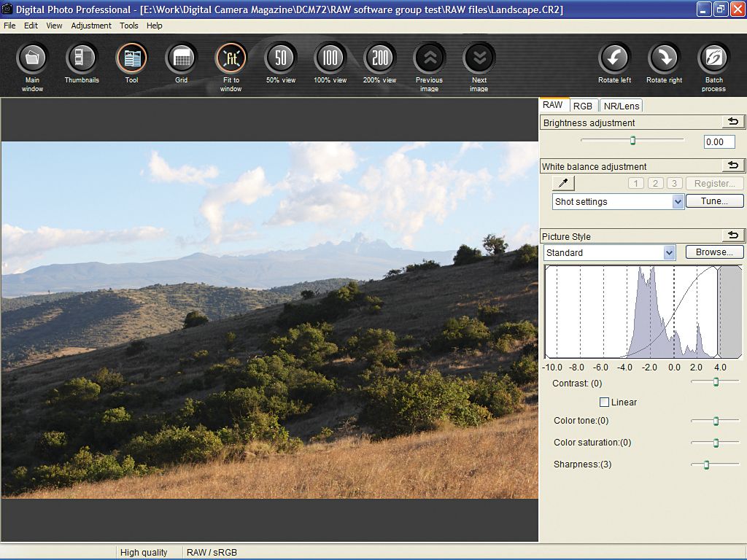Open the Tools menu
The width and height of the screenshot is (747, 560).
128,26
